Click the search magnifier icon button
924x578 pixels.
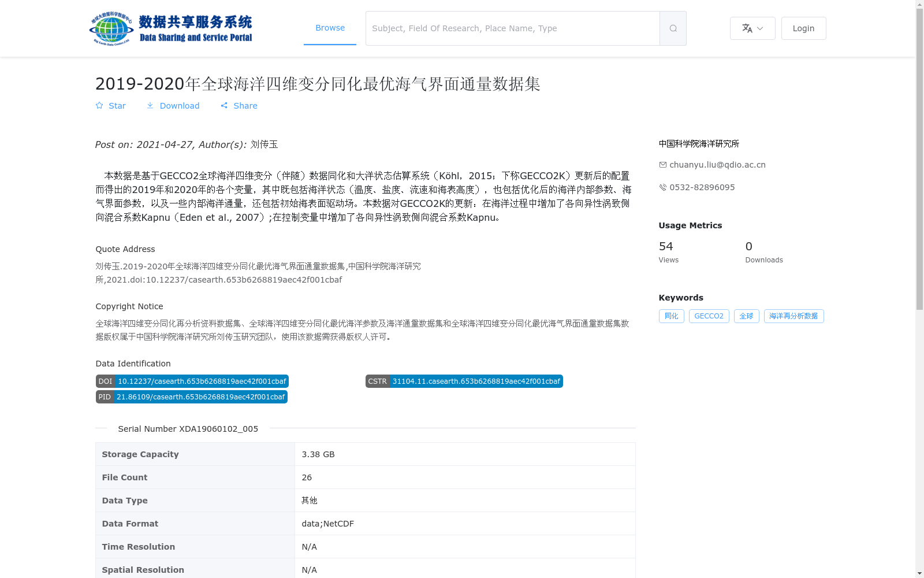(673, 28)
